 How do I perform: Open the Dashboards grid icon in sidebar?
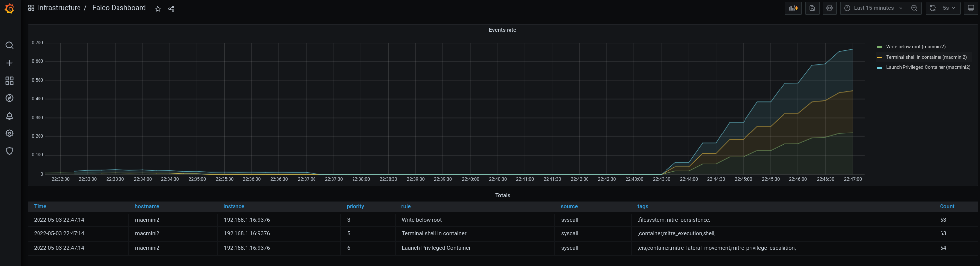tap(9, 81)
